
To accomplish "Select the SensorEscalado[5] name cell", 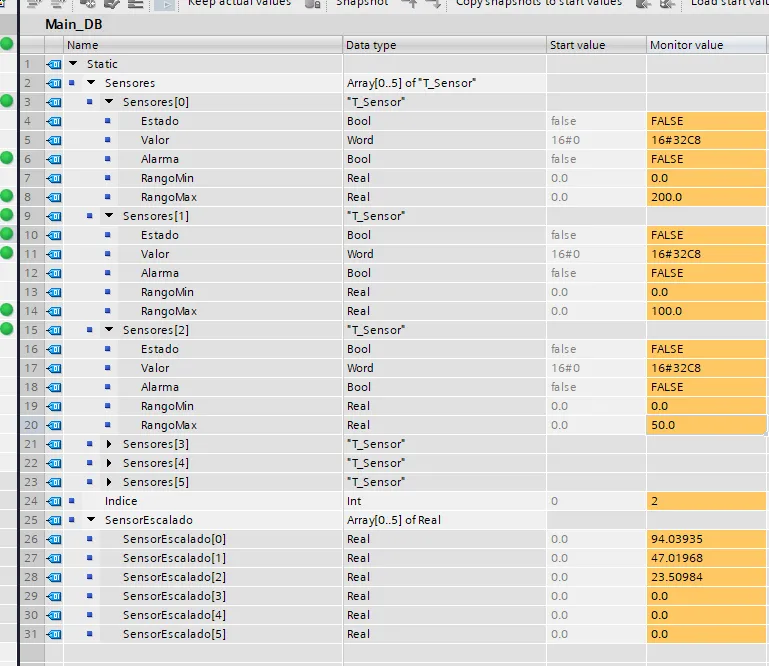I will click(x=174, y=634).
